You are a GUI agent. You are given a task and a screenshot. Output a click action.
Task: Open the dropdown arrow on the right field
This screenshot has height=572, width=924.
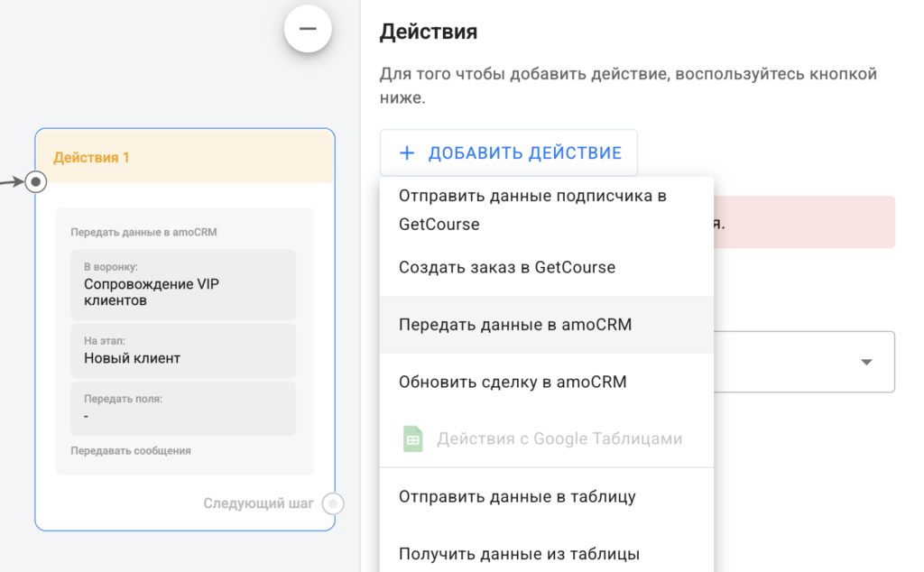(x=866, y=362)
